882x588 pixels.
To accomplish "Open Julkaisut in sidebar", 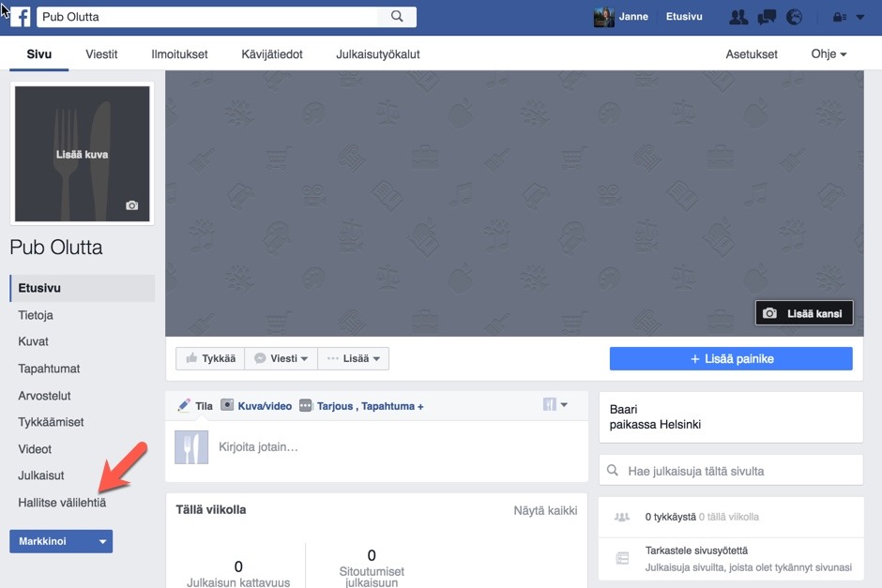I will 41,475.
